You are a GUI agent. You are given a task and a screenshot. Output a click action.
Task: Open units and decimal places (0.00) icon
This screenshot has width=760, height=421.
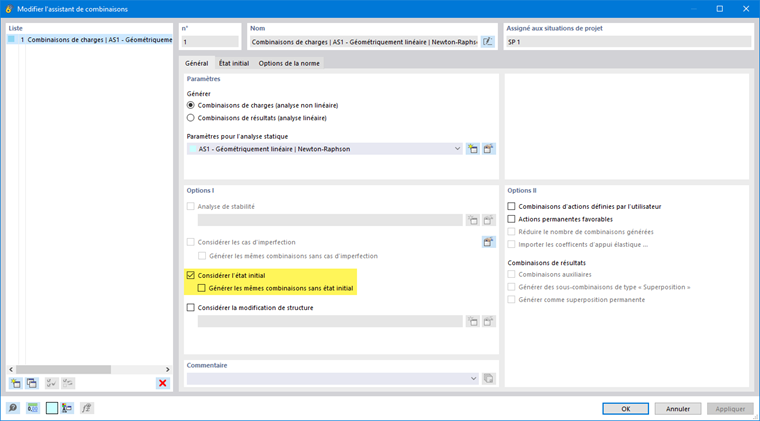pos(32,408)
